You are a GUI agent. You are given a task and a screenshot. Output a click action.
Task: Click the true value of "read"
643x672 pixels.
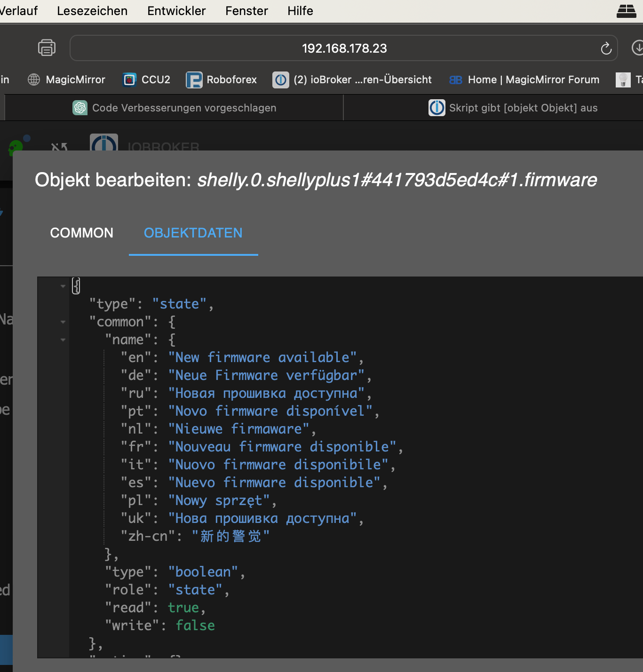pyautogui.click(x=183, y=608)
